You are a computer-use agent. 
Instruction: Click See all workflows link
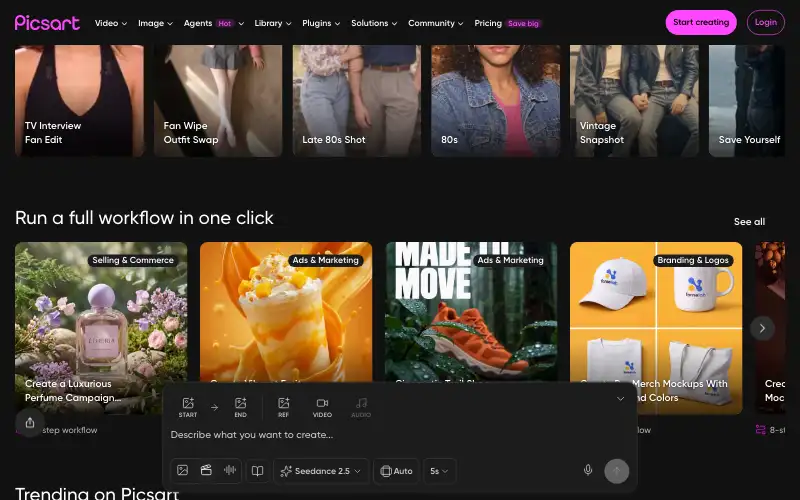click(749, 221)
